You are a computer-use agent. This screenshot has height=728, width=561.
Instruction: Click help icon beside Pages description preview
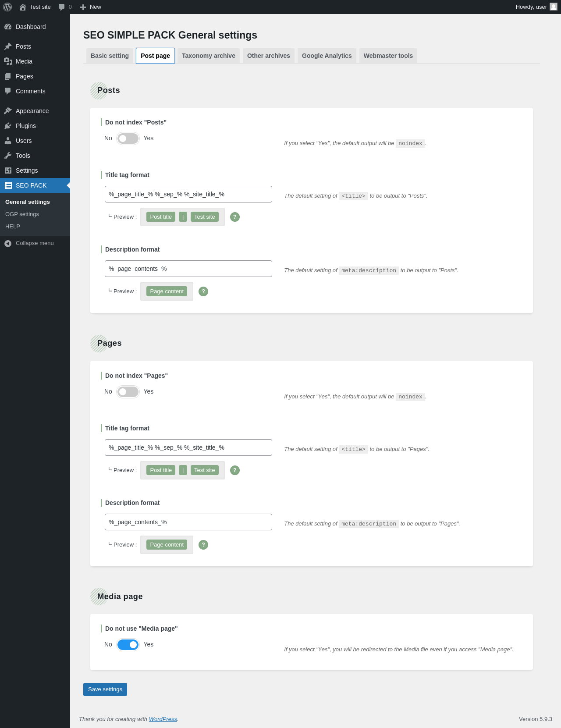tap(203, 545)
